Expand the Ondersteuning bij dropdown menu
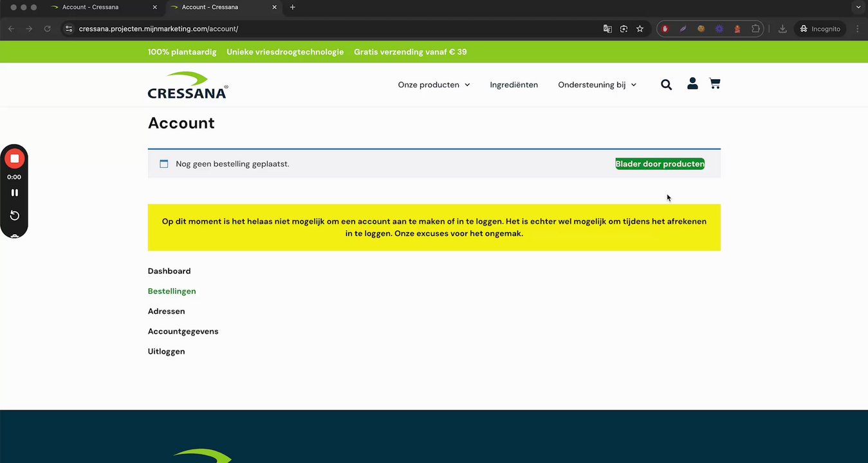The height and width of the screenshot is (463, 868). [x=597, y=85]
